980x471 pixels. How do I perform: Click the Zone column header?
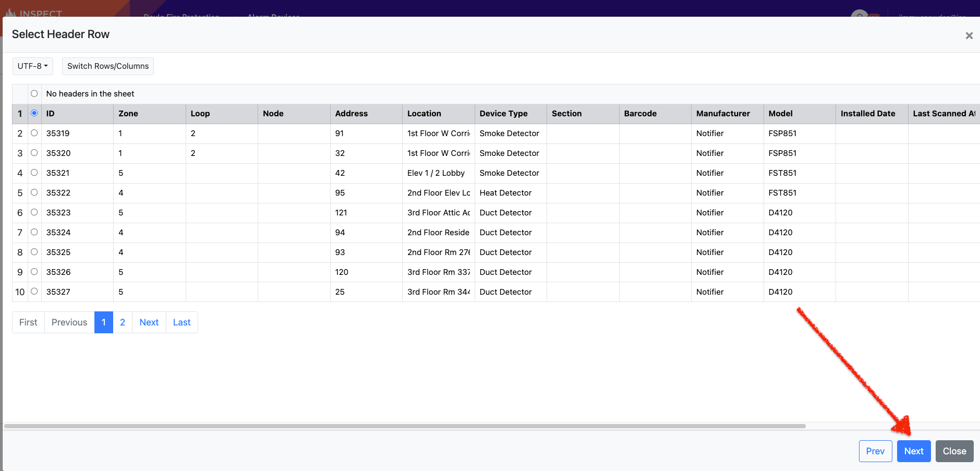(x=150, y=114)
